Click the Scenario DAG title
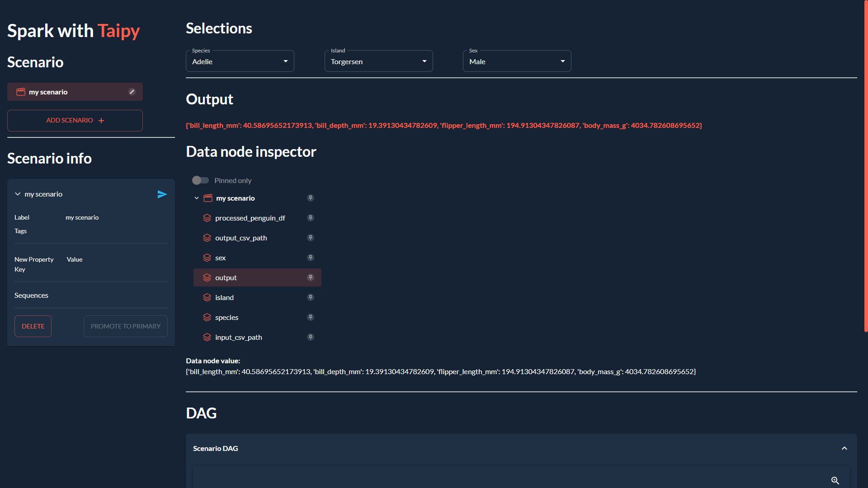The image size is (868, 488). pos(216,448)
